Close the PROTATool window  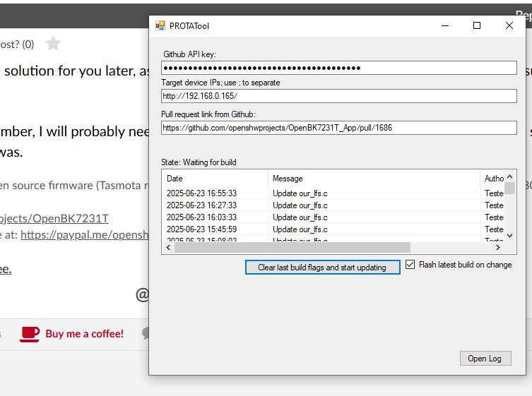coord(509,26)
